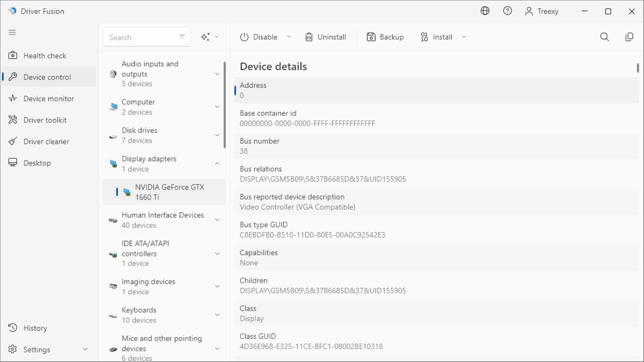
Task: Expand the Settings menu in sidebar
Action: pyautogui.click(x=86, y=349)
